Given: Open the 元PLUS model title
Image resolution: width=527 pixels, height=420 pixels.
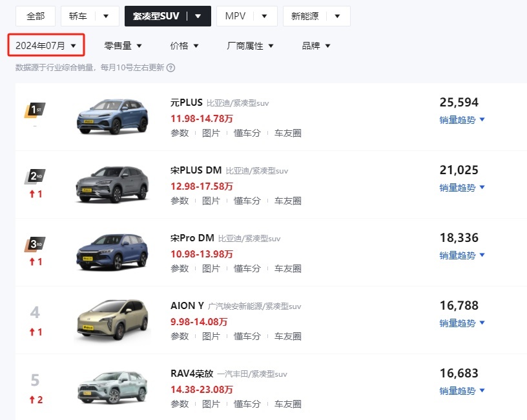Looking at the screenshot, I should 187,103.
